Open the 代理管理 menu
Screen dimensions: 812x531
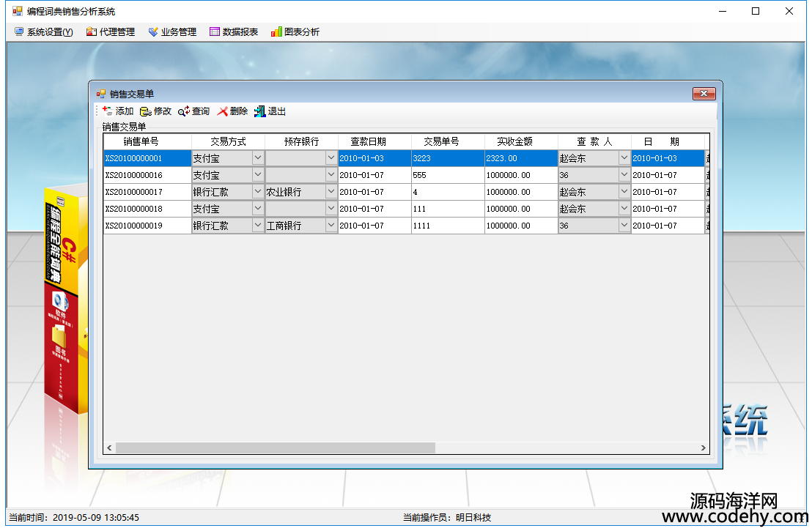110,32
